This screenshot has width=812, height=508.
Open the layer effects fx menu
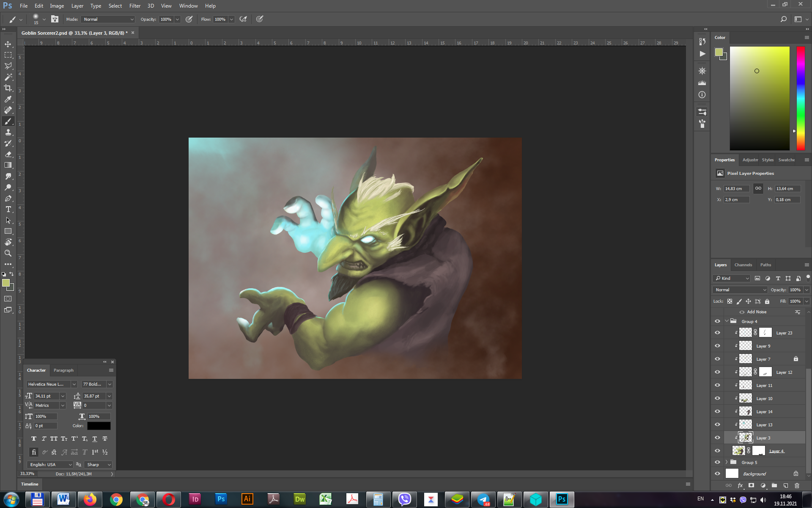(x=740, y=485)
